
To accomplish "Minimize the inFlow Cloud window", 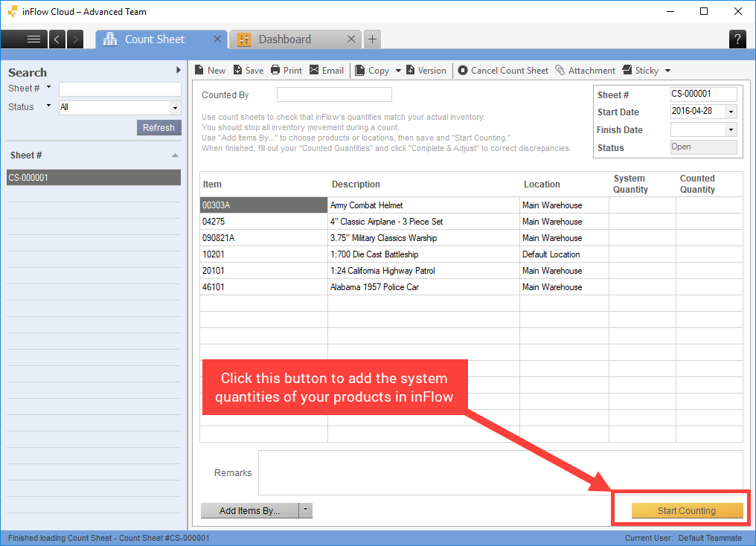I will pos(670,12).
